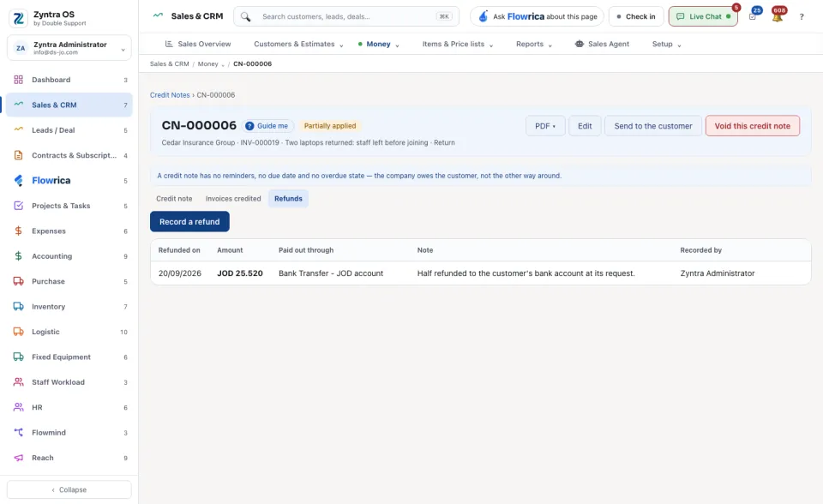This screenshot has height=504, width=823.
Task: Click the search magnifier icon
Action: (x=245, y=16)
